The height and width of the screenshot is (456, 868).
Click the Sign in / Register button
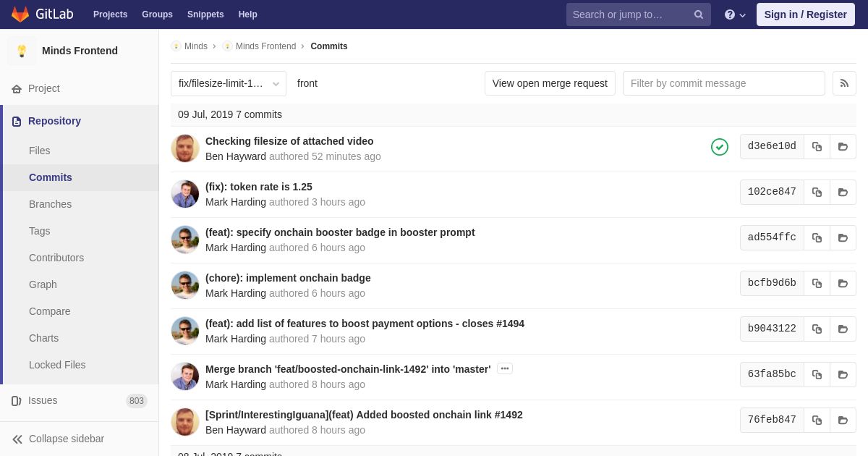click(806, 14)
